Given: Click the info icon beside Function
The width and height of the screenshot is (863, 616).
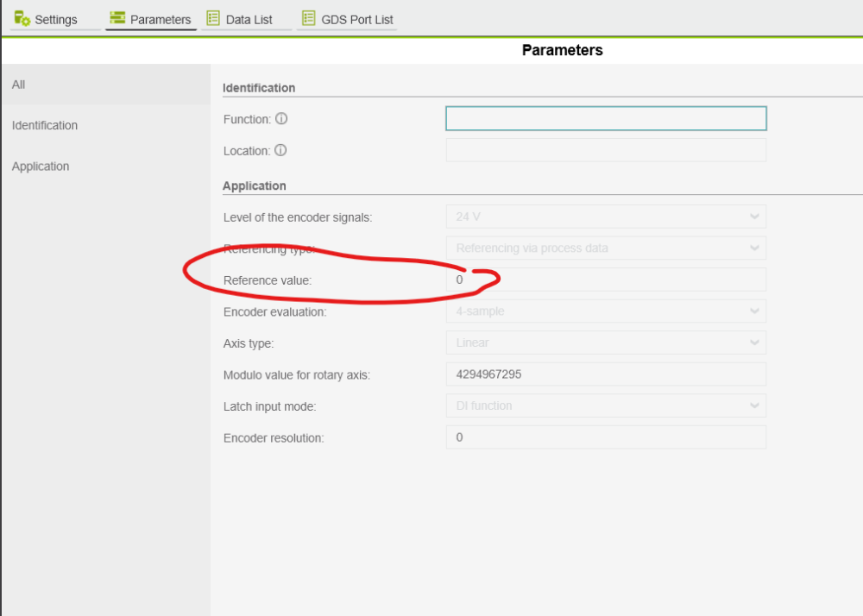Looking at the screenshot, I should (x=281, y=119).
